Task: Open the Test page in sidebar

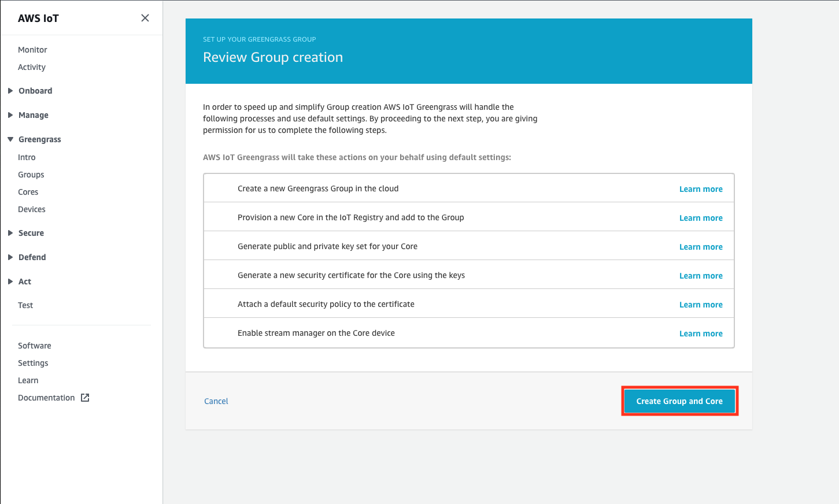Action: point(25,305)
